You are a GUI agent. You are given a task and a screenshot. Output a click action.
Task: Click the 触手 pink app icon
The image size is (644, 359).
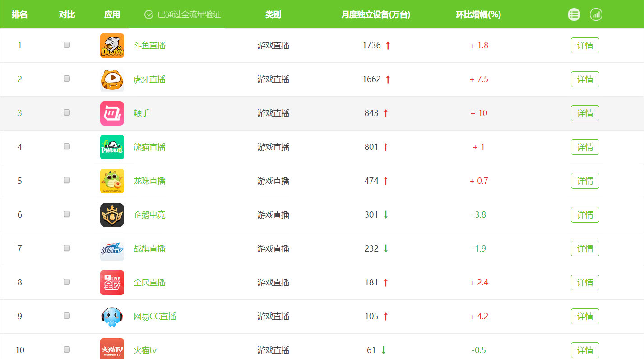click(x=112, y=113)
